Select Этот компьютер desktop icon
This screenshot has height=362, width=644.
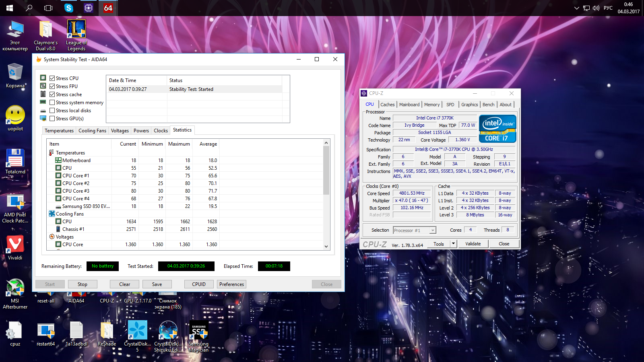coord(15,35)
